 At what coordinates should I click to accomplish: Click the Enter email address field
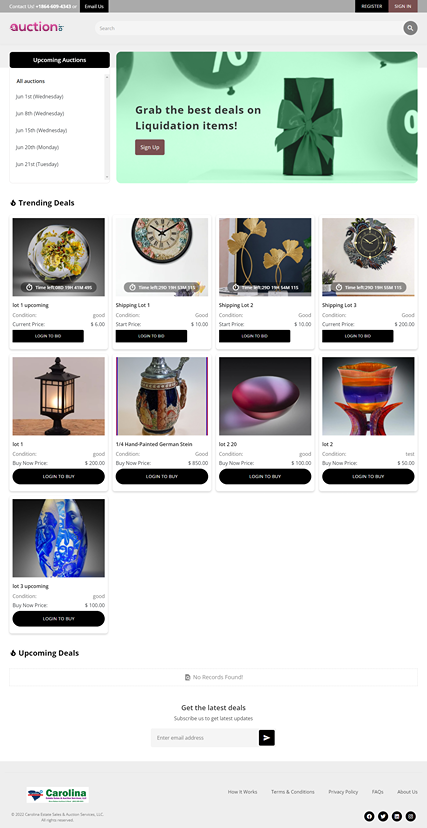(205, 738)
